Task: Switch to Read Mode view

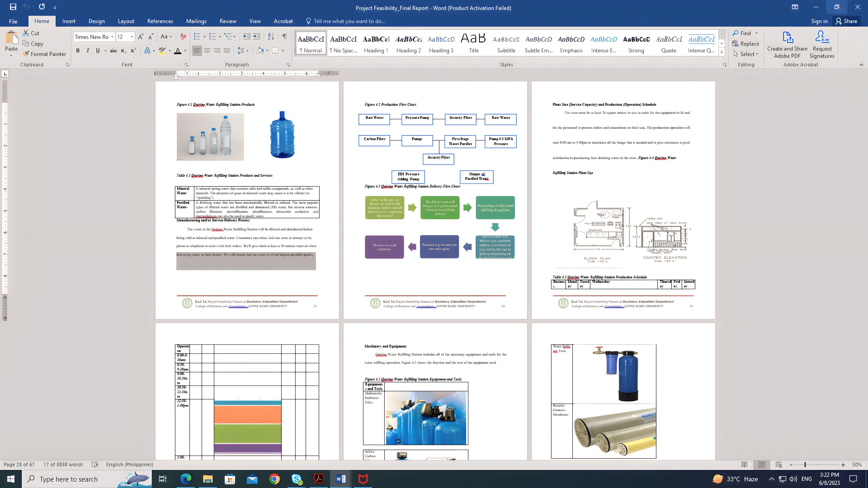Action: [744, 465]
